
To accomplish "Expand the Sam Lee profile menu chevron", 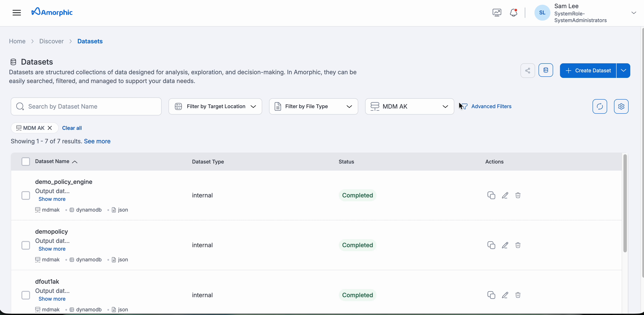I will pos(633,13).
